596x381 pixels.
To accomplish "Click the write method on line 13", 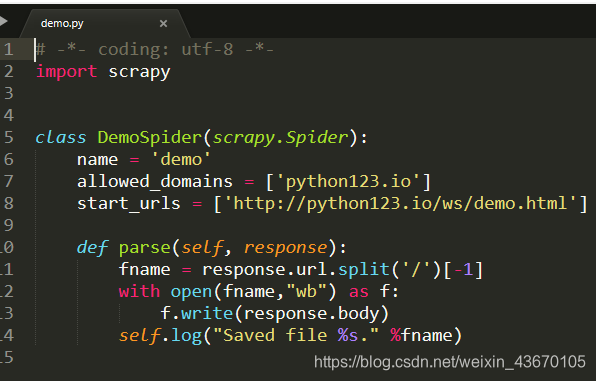I will pos(207,313).
